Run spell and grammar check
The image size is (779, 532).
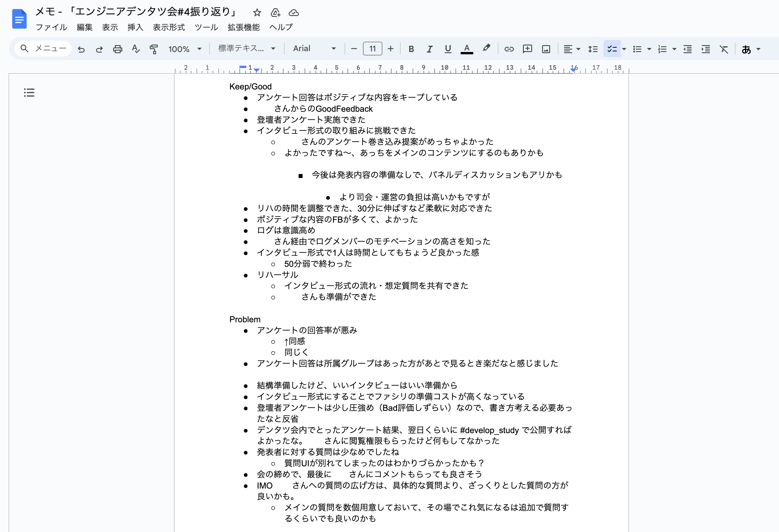[136, 49]
